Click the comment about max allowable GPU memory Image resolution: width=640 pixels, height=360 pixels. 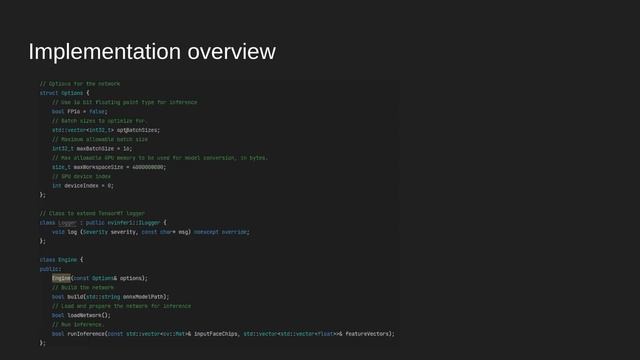pyautogui.click(x=160, y=158)
